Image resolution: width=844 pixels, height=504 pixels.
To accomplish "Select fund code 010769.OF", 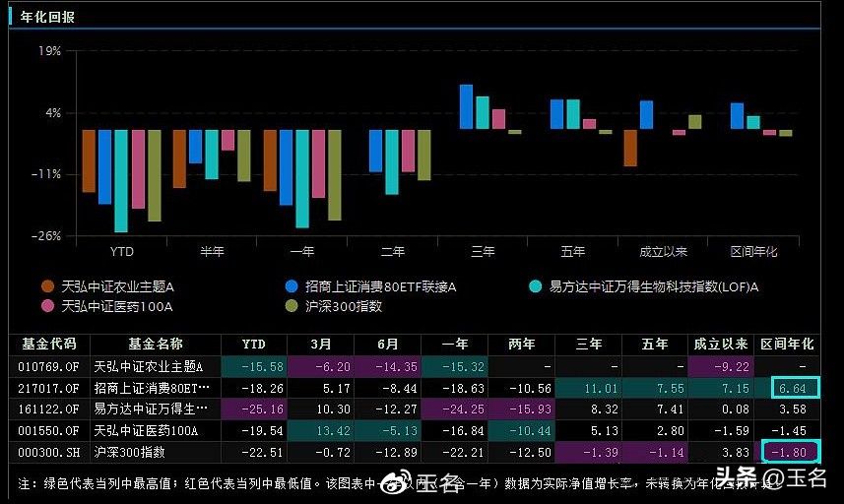I will [x=48, y=367].
